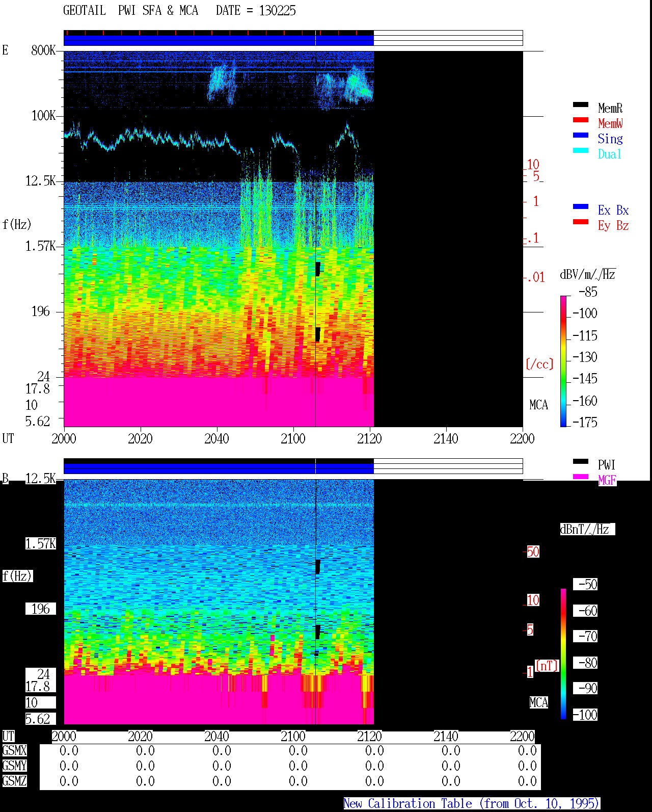This screenshot has height=812, width=652.
Task: Click the 'MCA' label beside E panel
Action: tap(538, 405)
